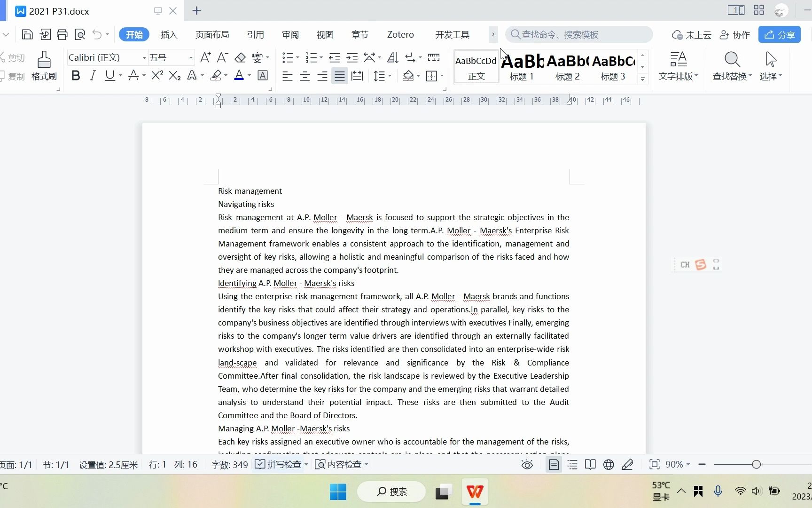This screenshot has width=812, height=508.
Task: Decrease font size with the A- icon
Action: pos(222,57)
